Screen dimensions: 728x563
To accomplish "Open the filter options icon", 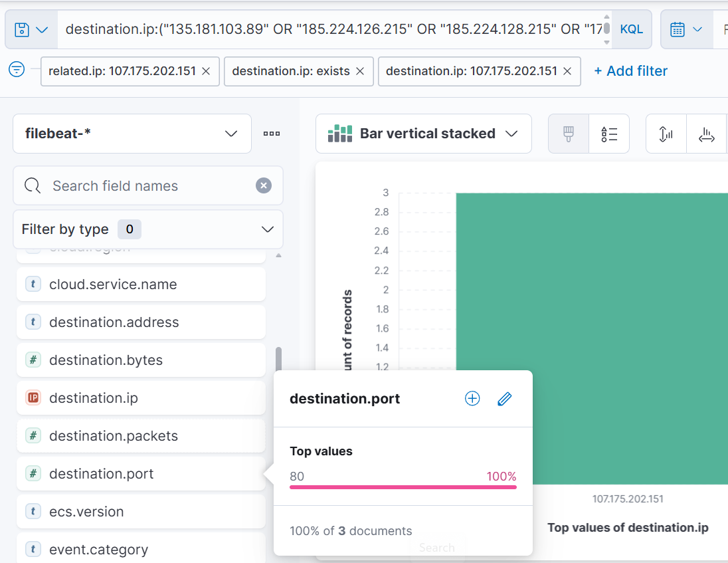I will (x=17, y=70).
